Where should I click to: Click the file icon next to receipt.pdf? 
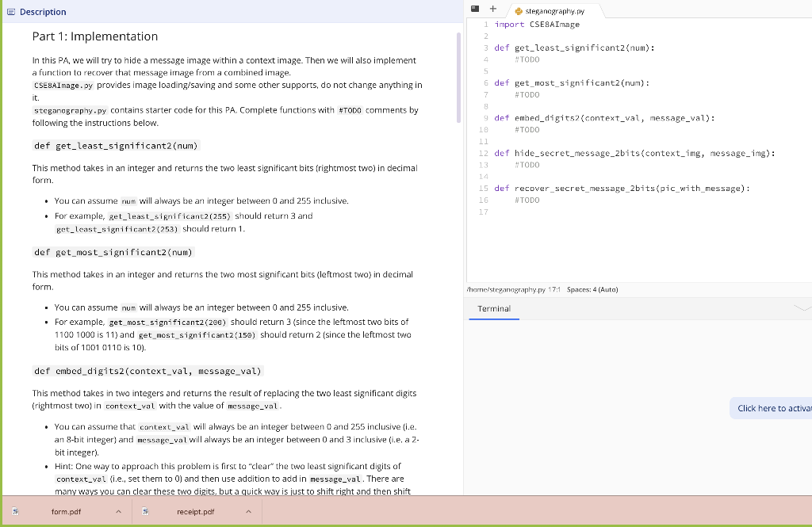144,512
